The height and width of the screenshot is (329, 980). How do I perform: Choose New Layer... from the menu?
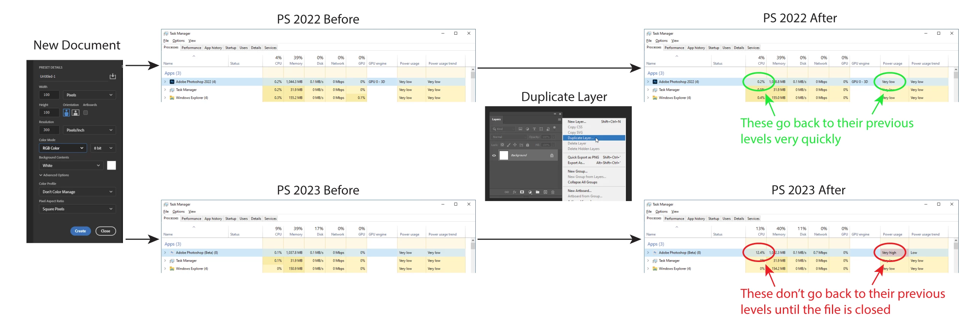[594, 121]
